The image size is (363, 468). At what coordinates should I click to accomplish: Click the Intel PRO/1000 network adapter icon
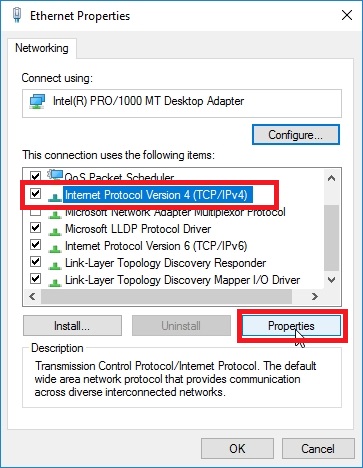pyautogui.click(x=37, y=101)
